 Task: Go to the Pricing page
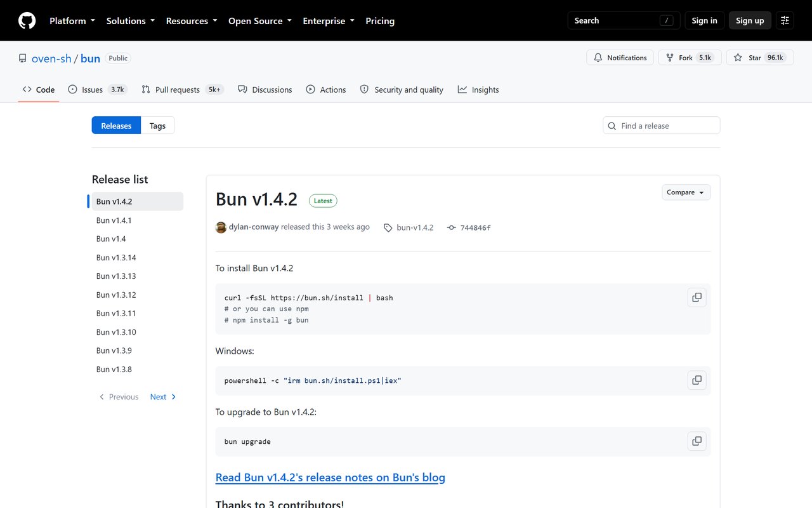coord(380,21)
